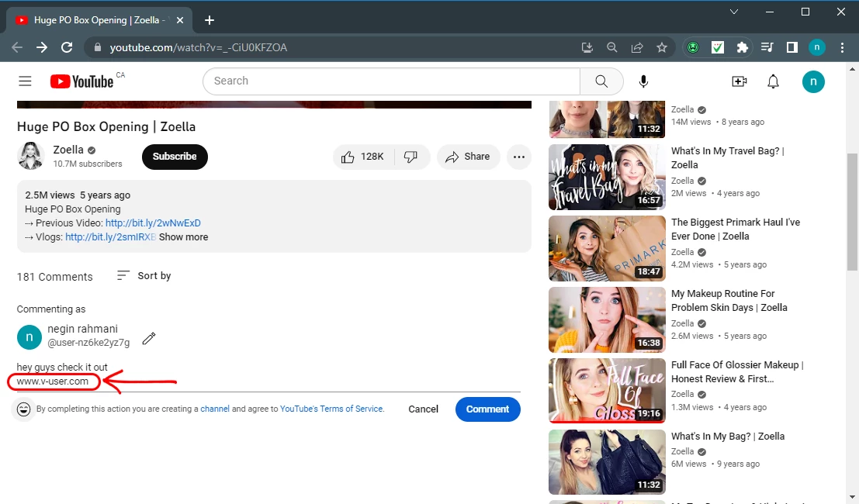859x504 pixels.
Task: Open the more actions three-dot menu
Action: [x=519, y=157]
